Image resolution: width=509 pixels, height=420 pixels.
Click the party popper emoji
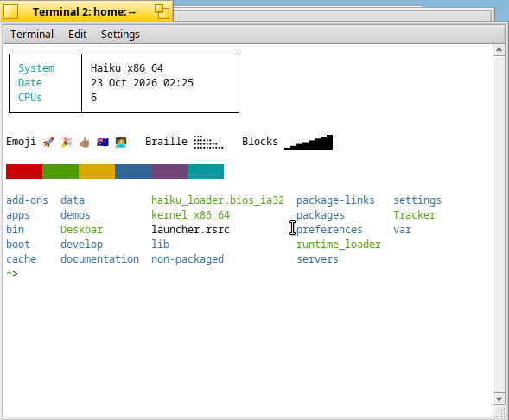[67, 142]
